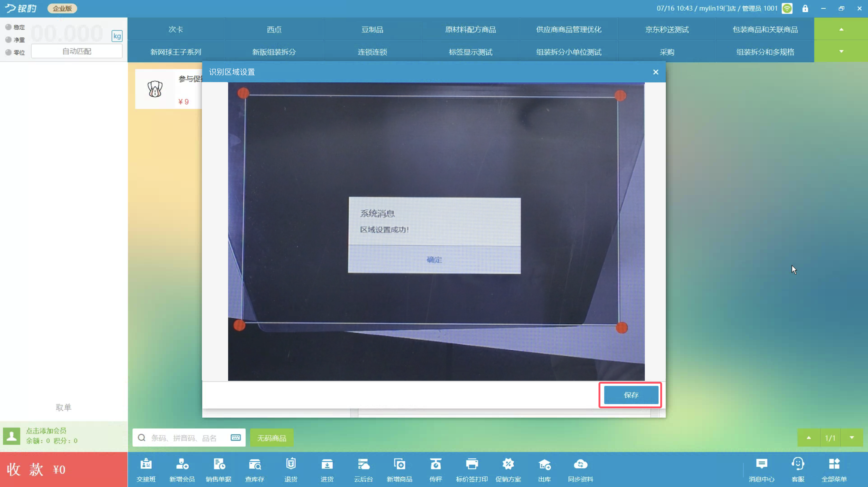The width and height of the screenshot is (868, 487).
Task: Select the 新版组装拆分 category tab
Action: coord(274,52)
